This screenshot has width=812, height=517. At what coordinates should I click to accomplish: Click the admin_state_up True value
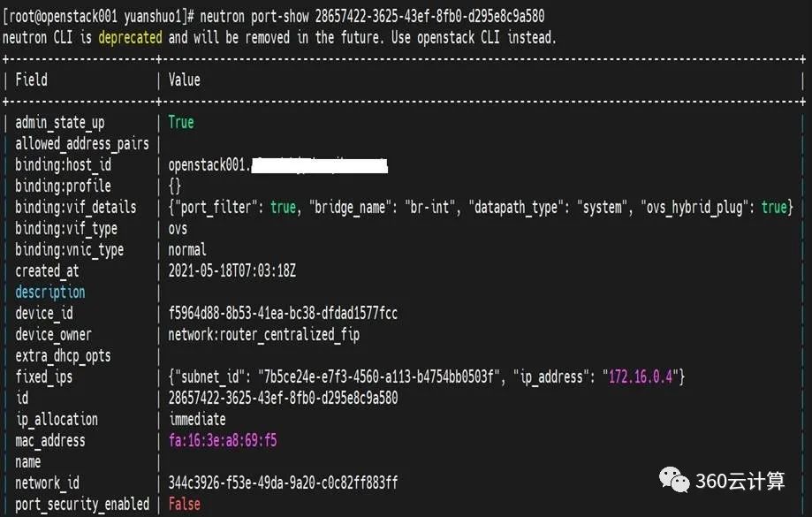tap(180, 123)
